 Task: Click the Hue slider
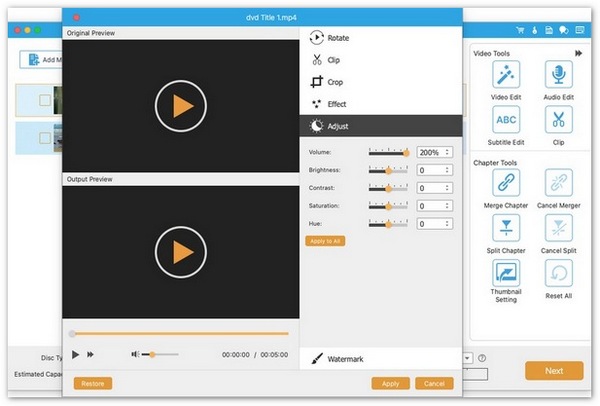pyautogui.click(x=388, y=224)
